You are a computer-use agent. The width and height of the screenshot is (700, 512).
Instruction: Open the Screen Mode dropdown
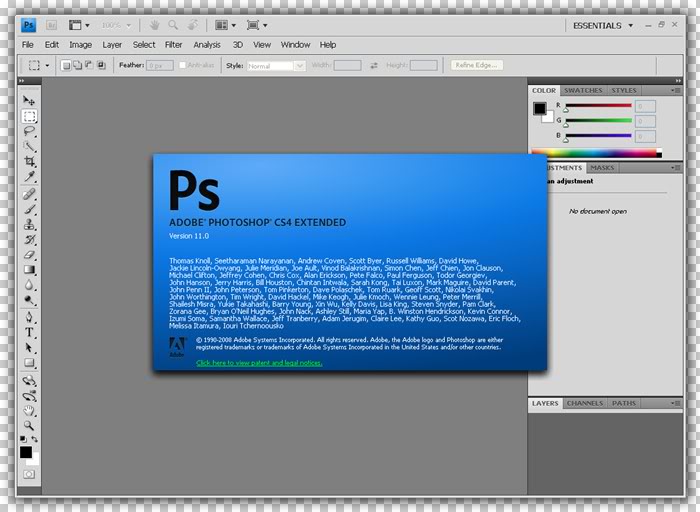(257, 25)
